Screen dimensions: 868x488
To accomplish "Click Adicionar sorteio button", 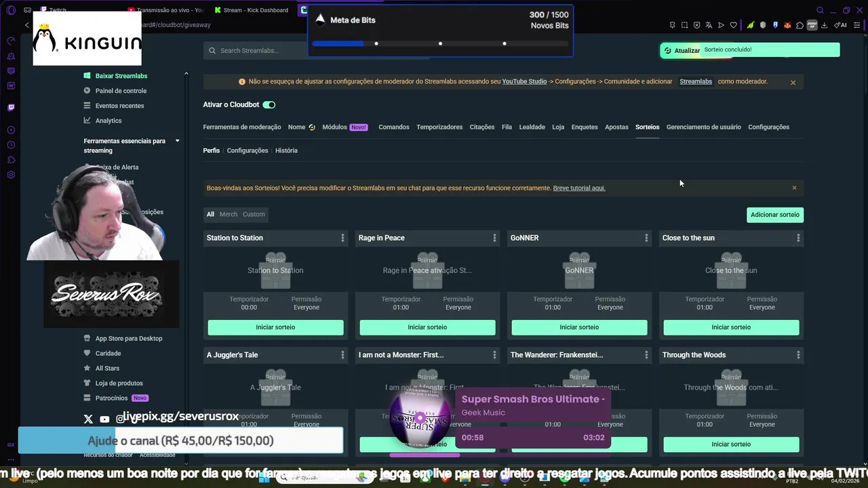I will [775, 215].
